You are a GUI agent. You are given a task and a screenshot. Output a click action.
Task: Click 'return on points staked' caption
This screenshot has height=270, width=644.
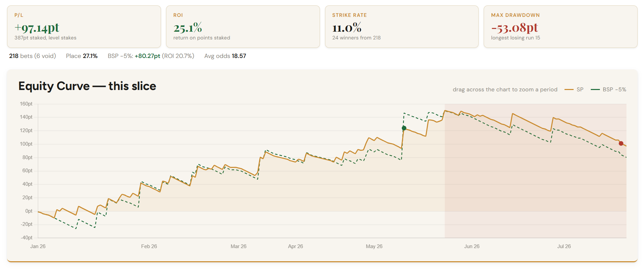click(x=202, y=38)
